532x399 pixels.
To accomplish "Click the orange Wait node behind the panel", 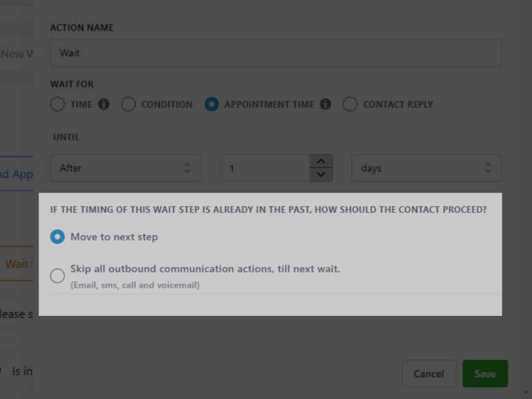I will 17,264.
